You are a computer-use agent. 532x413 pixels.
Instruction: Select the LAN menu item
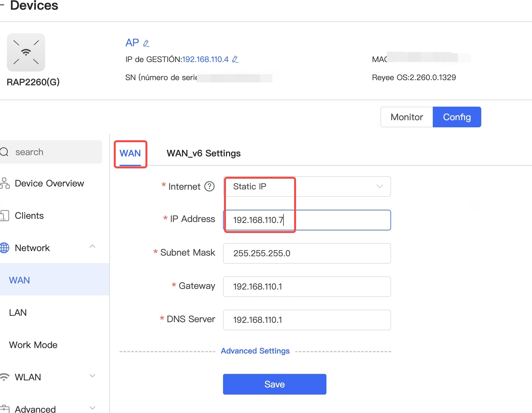point(18,312)
